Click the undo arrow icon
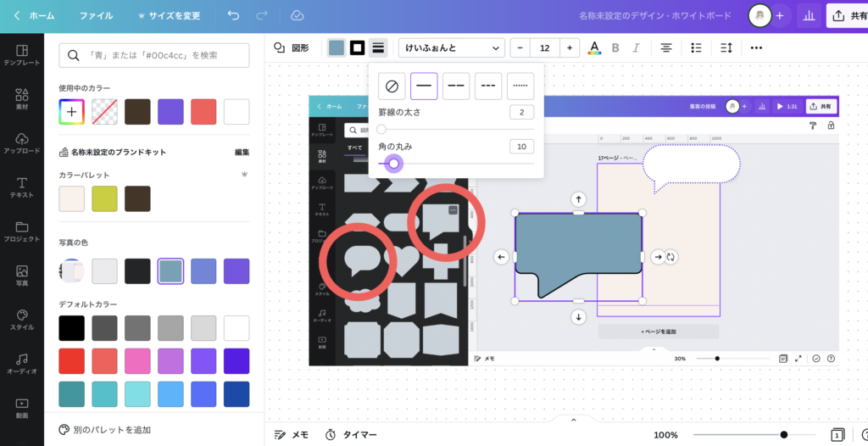Viewport: 868px width, 446px height. coord(233,16)
